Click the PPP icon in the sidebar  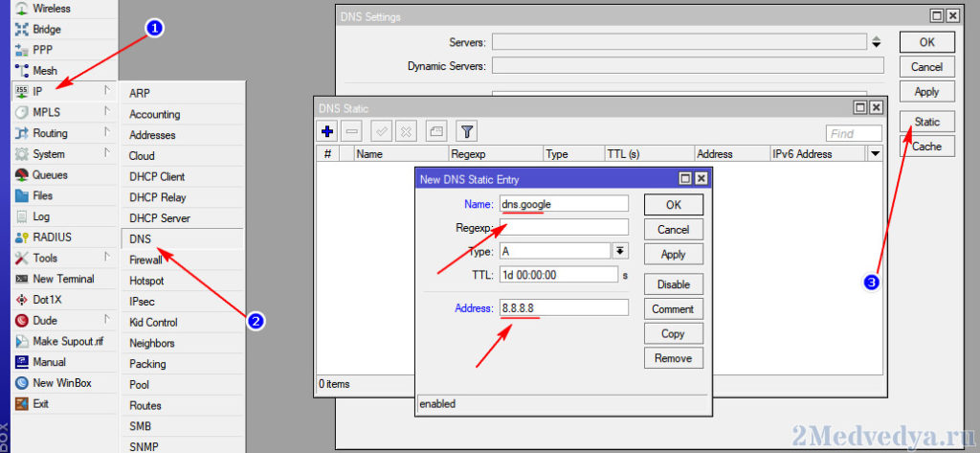pyautogui.click(x=22, y=50)
